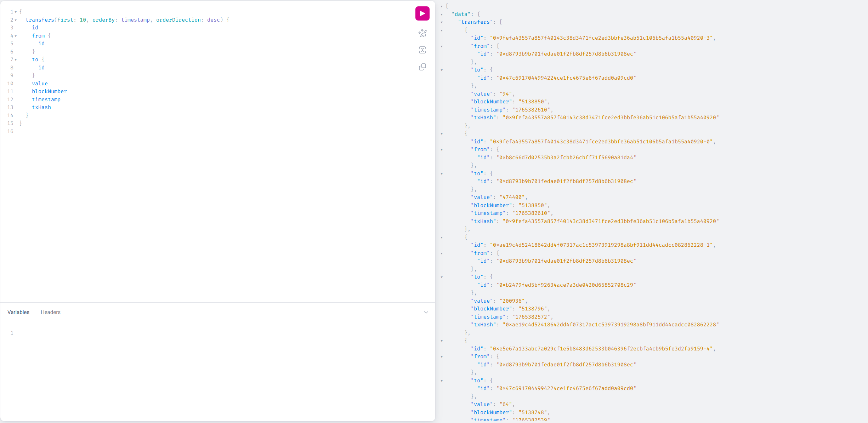Fold the root query braces at line 1

[15, 12]
